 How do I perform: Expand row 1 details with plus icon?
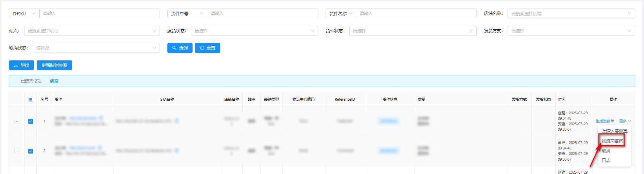(17, 121)
